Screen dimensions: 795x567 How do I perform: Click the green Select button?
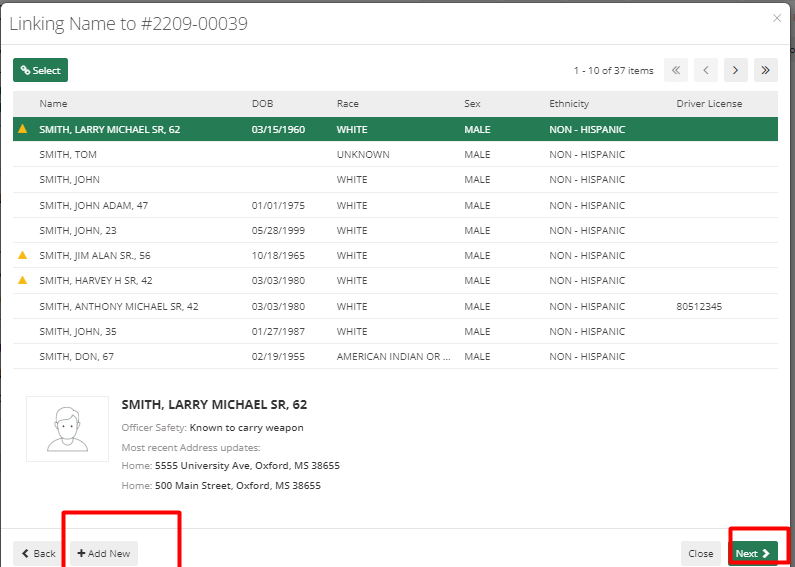(x=41, y=70)
